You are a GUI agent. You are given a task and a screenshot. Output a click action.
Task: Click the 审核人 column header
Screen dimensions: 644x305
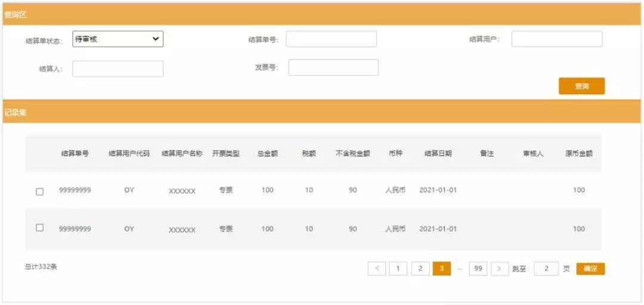[x=533, y=154]
